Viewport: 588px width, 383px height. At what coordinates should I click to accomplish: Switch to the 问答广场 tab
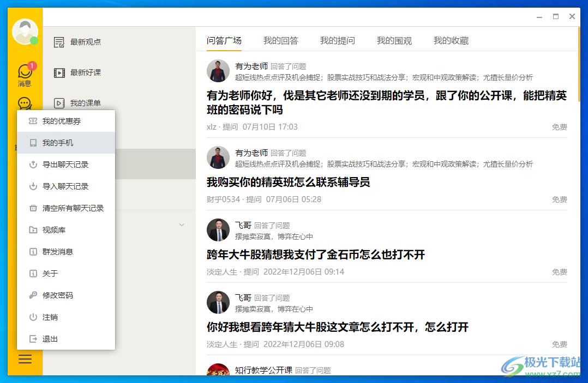(x=224, y=40)
